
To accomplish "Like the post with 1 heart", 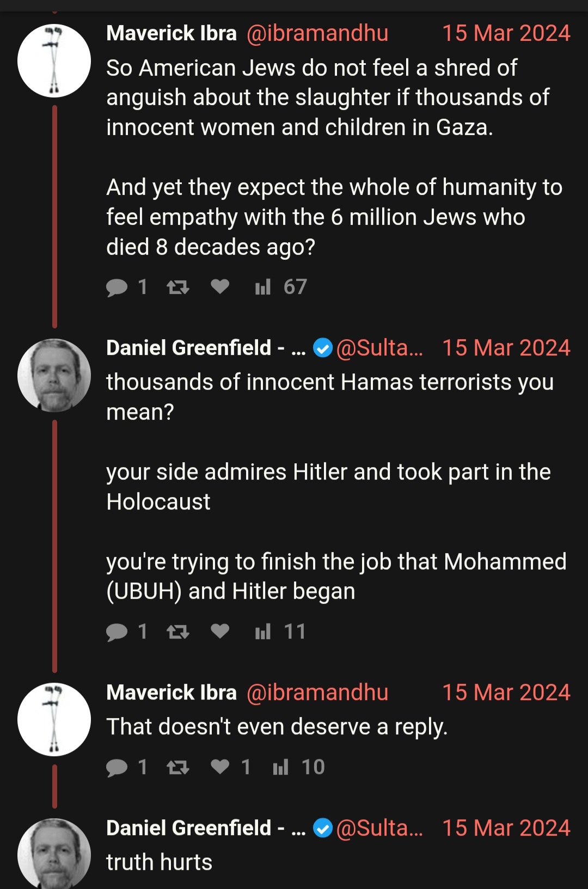I will coord(220,767).
